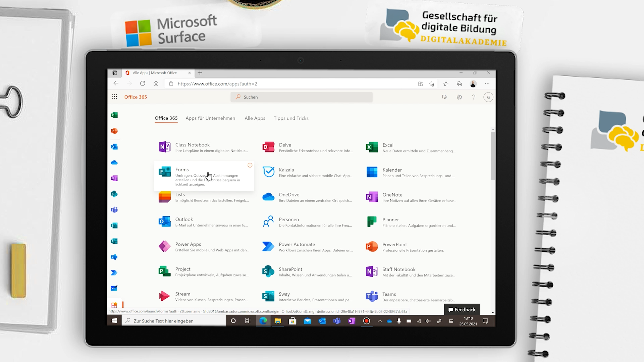Open the Class Notebook app
This screenshot has width=644, height=362.
pyautogui.click(x=204, y=147)
